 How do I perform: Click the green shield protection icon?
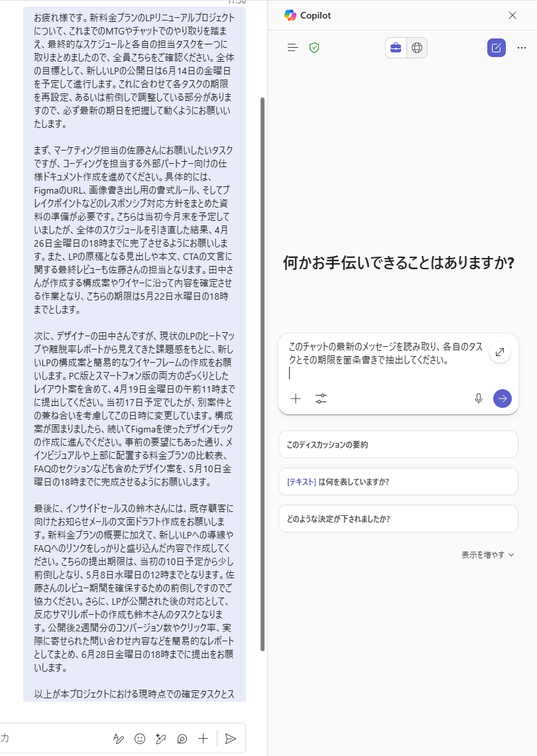pyautogui.click(x=314, y=48)
